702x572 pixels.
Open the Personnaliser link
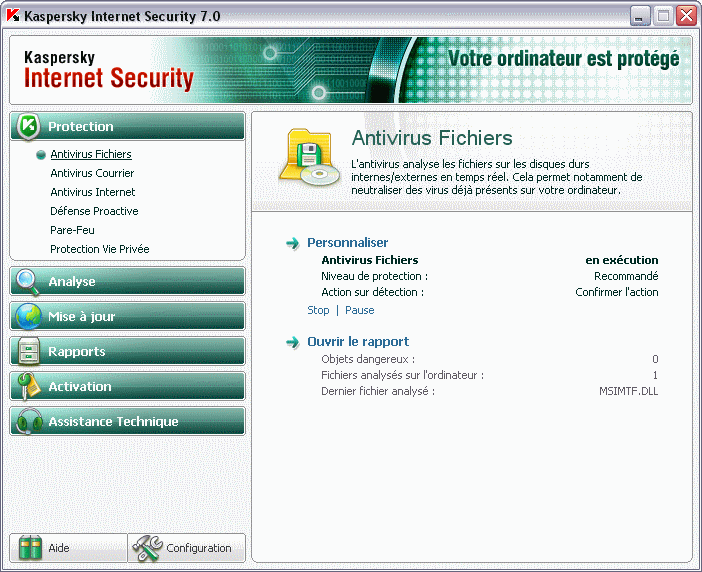[347, 243]
